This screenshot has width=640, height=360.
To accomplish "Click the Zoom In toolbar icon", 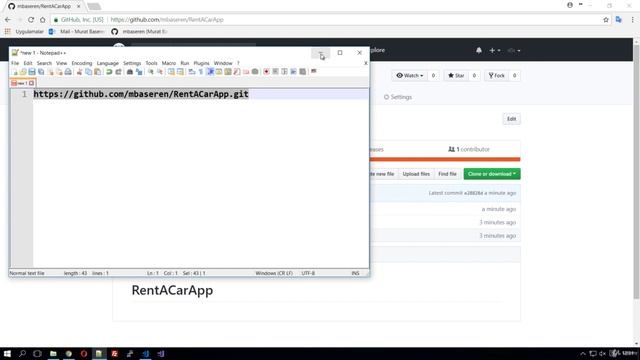I will click(x=151, y=72).
